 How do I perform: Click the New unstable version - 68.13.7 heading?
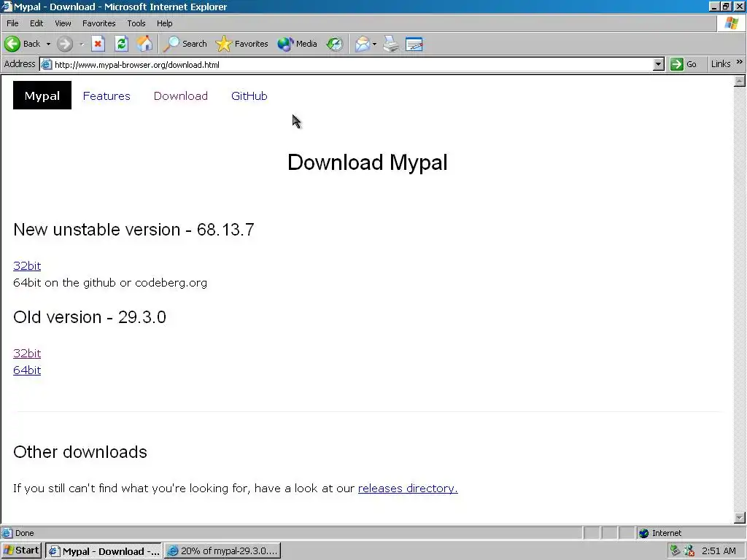134,230
